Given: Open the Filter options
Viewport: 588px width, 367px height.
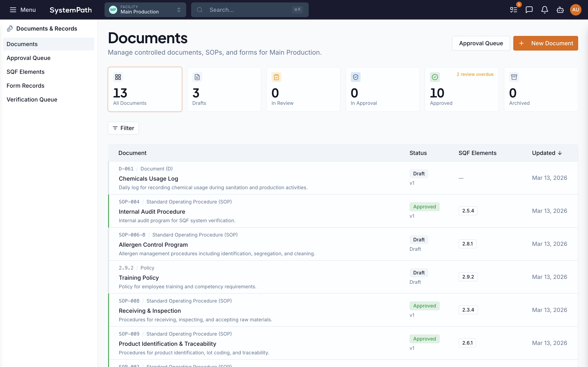Looking at the screenshot, I should pyautogui.click(x=123, y=128).
